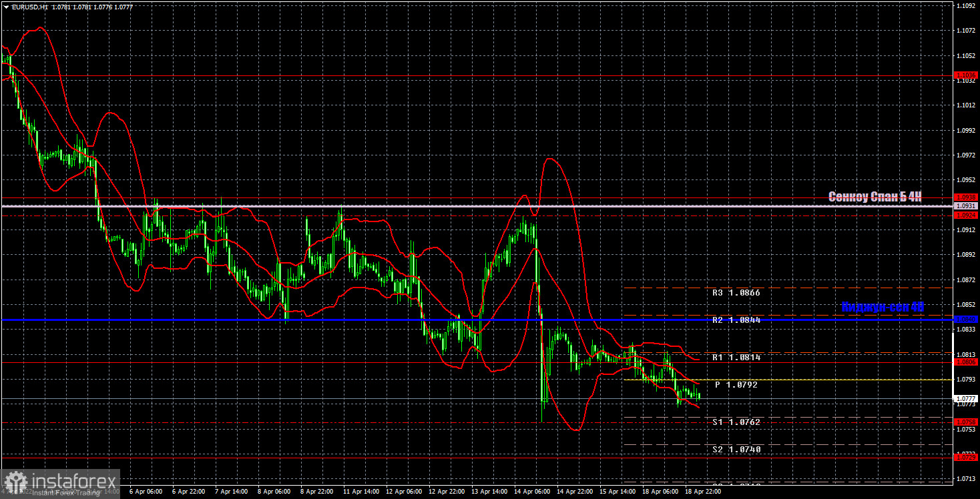Click axis price 1.0753
Image resolution: width=980 pixels, height=499 pixels.
(966, 430)
